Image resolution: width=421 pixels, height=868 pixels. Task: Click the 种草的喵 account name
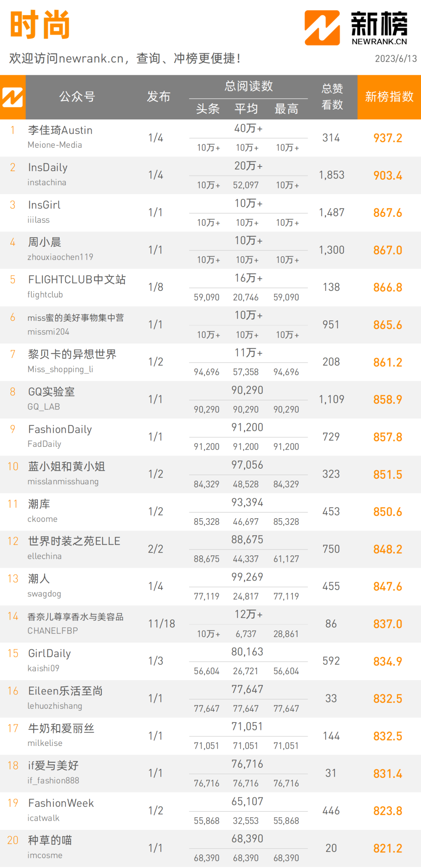[50, 840]
